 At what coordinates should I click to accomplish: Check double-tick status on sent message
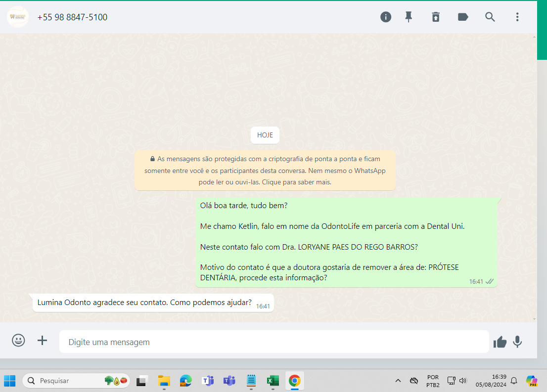(490, 281)
